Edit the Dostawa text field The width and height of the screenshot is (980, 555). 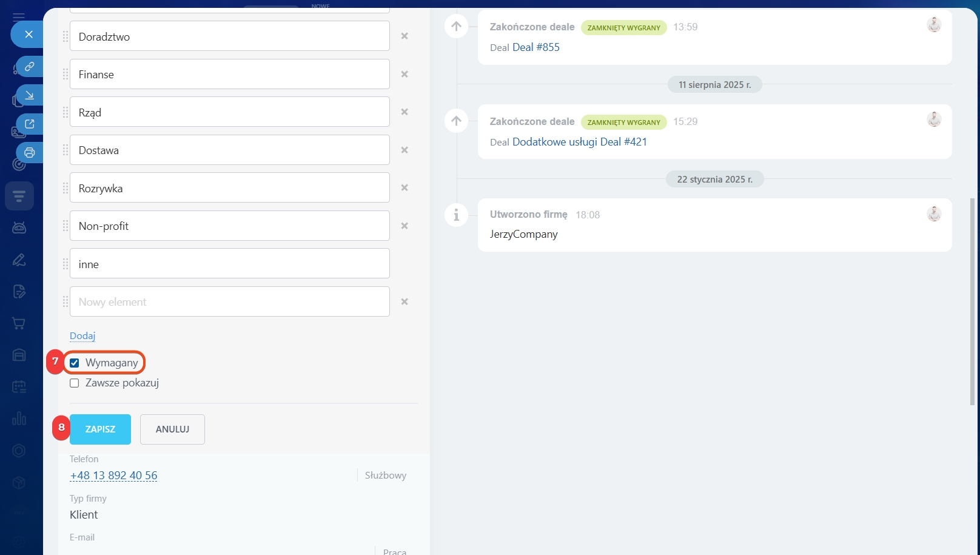(230, 150)
